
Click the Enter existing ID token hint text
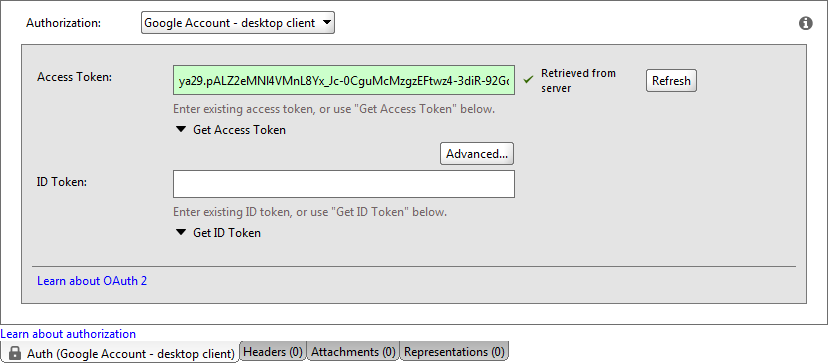310,212
